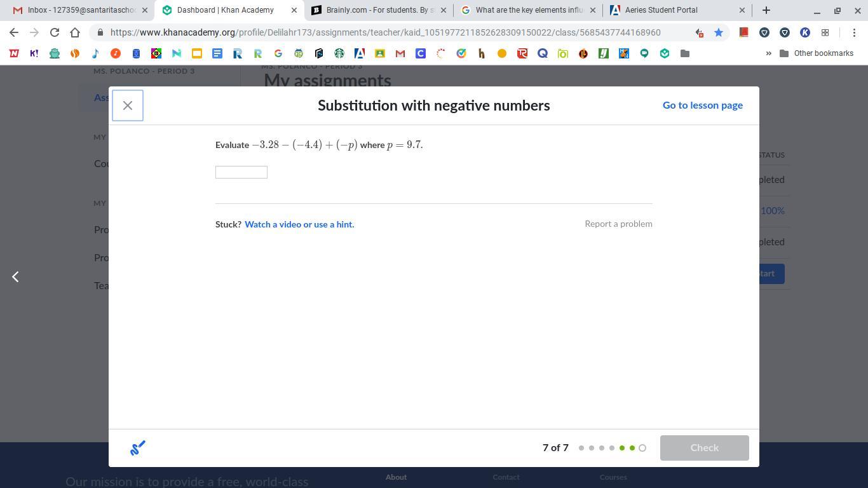Switch to the Gmail Inbox tab

tap(80, 10)
